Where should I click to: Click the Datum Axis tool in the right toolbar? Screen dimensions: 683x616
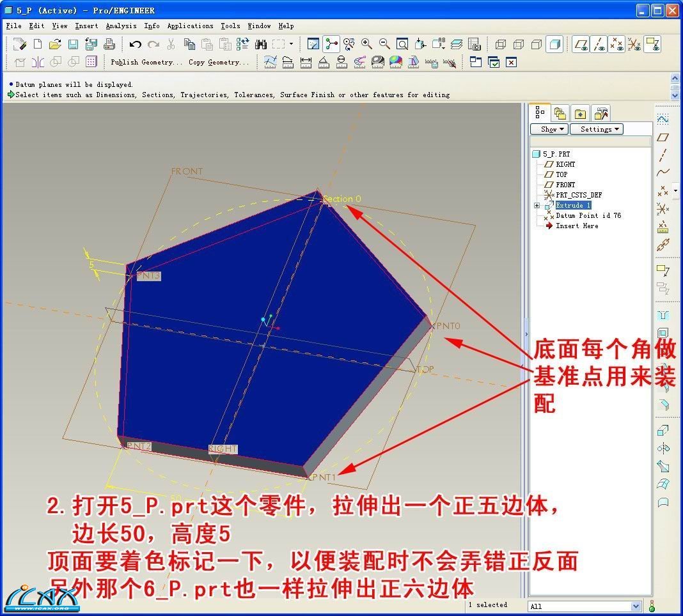[x=663, y=155]
